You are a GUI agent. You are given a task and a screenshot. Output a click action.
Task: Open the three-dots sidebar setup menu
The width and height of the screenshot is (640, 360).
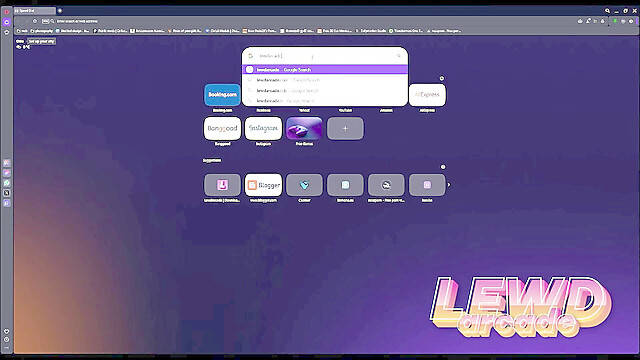7,347
